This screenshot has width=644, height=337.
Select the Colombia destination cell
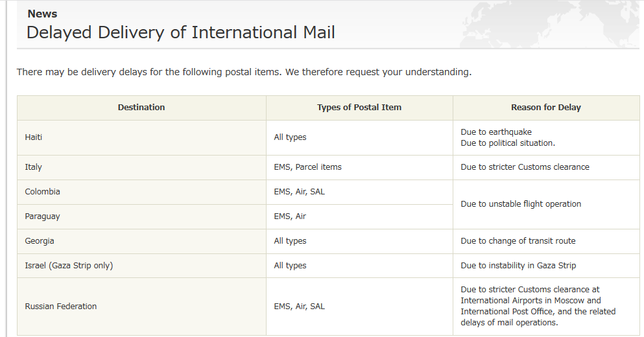[42, 192]
